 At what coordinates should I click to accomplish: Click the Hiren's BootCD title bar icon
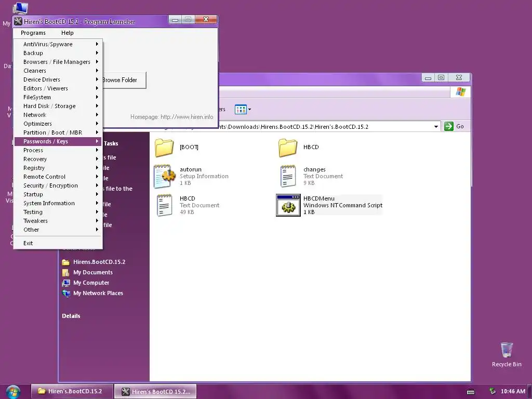18,21
